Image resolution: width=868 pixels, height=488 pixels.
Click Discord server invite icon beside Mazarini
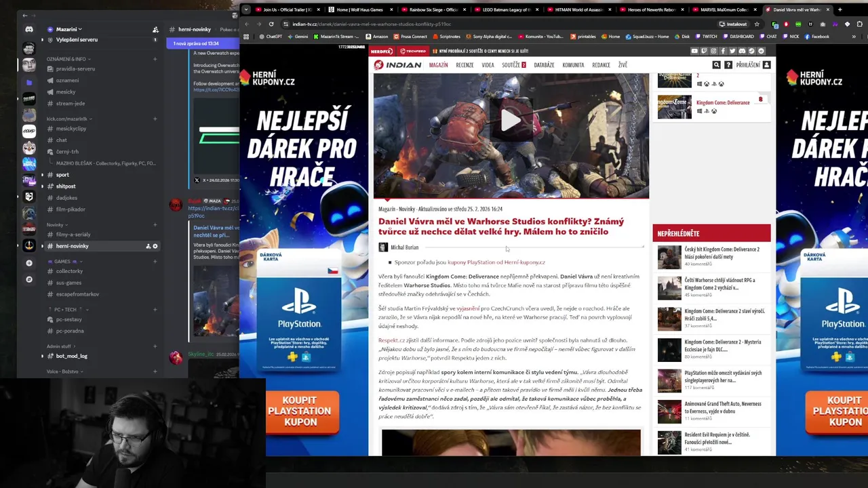click(x=155, y=30)
